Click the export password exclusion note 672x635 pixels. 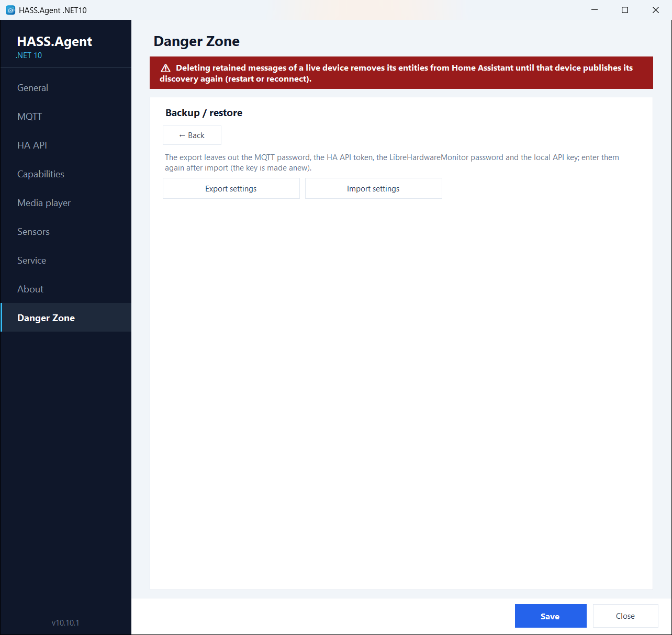(392, 163)
